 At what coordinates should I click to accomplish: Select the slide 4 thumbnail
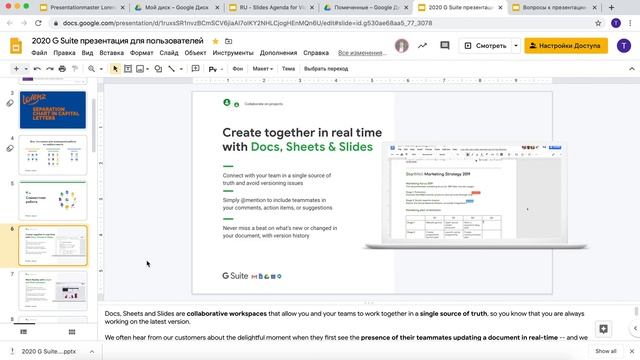click(53, 155)
